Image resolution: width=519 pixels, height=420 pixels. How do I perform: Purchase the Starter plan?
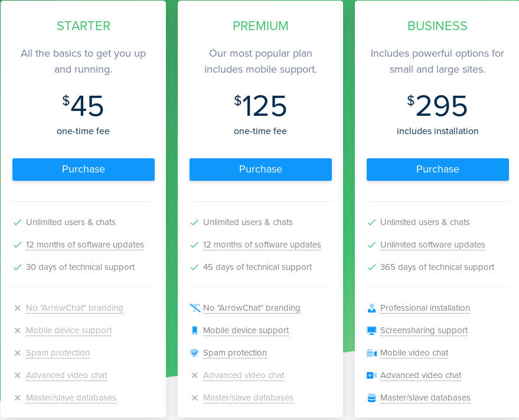tap(83, 170)
